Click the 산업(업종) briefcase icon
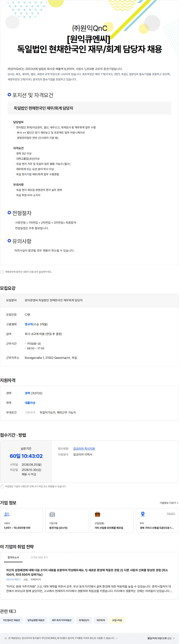 coord(97,514)
